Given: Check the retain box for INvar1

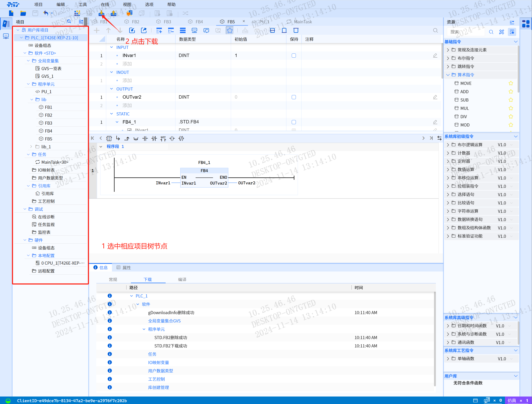Looking at the screenshot, I should 294,56.
